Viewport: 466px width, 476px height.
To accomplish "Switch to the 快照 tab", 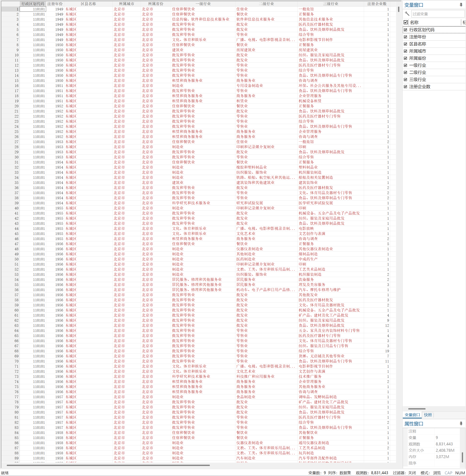I will click(428, 415).
